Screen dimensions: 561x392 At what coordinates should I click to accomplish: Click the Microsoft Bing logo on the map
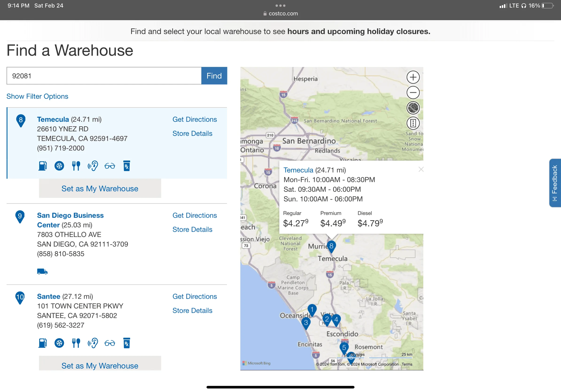coord(257,363)
